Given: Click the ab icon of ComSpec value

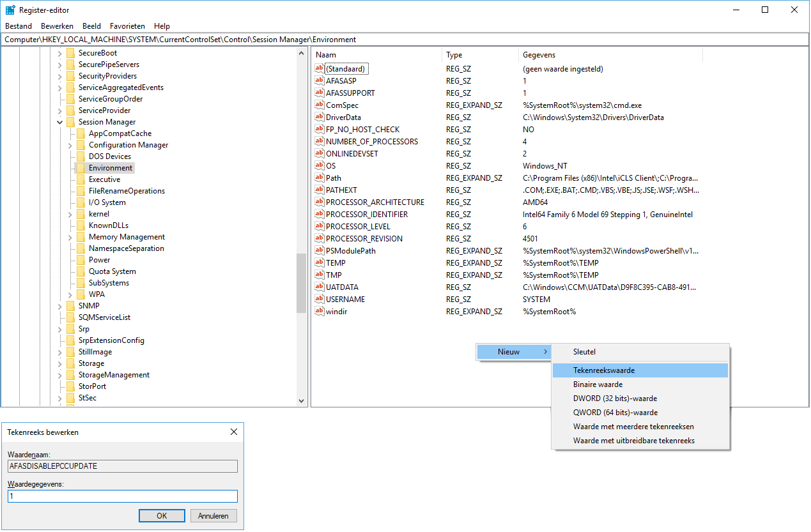Looking at the screenshot, I should [320, 105].
